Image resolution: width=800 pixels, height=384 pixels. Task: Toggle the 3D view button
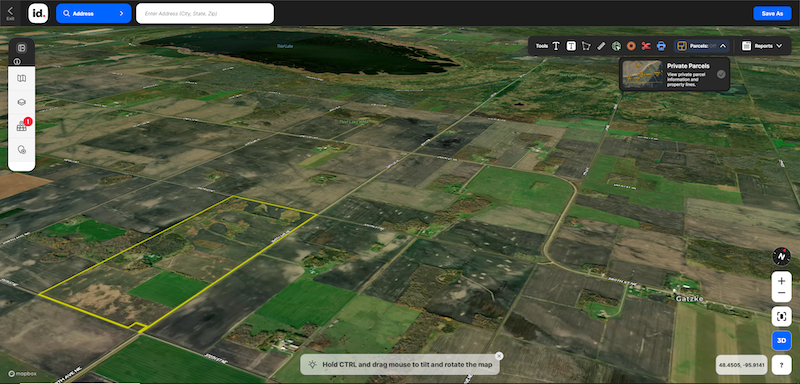781,340
